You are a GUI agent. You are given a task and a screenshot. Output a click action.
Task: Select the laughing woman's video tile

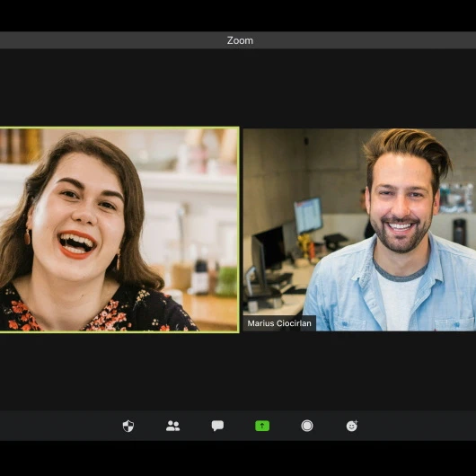point(119,230)
